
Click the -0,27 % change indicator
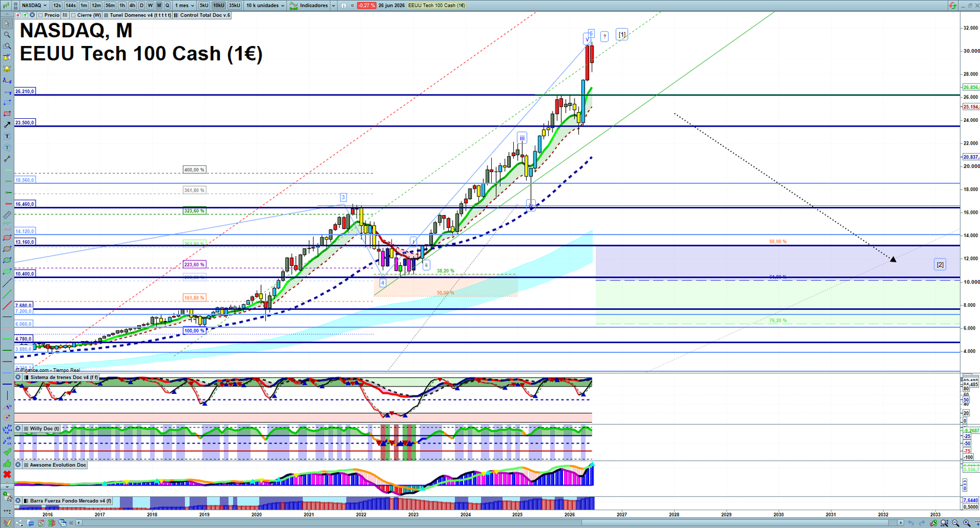click(x=366, y=6)
